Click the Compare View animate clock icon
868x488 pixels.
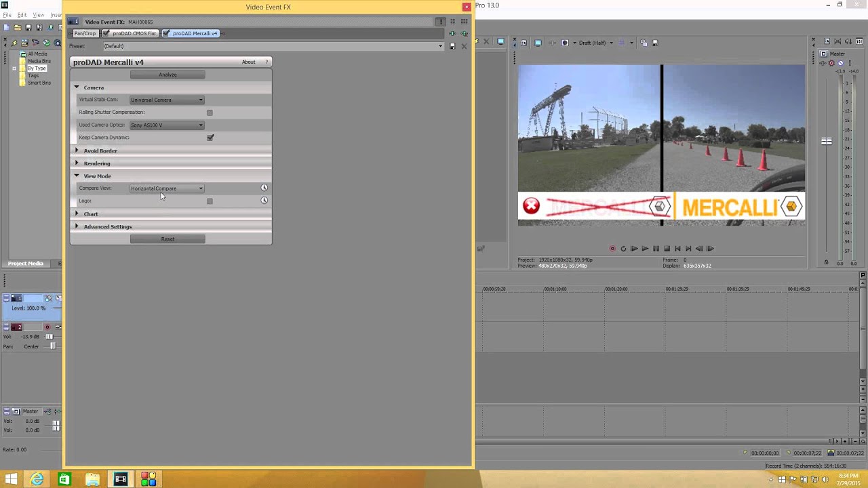pos(264,188)
